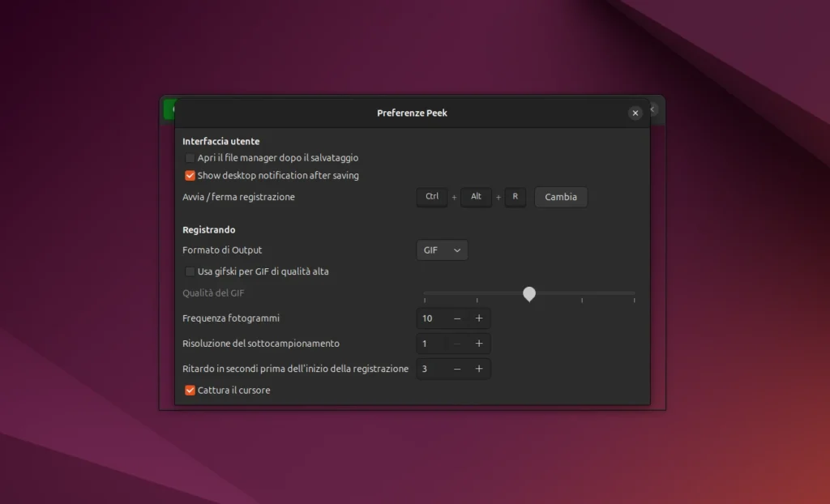Screen dimensions: 830x504
Task: Click the 'Risoluzione del sottocampionamento' label
Action: (261, 344)
